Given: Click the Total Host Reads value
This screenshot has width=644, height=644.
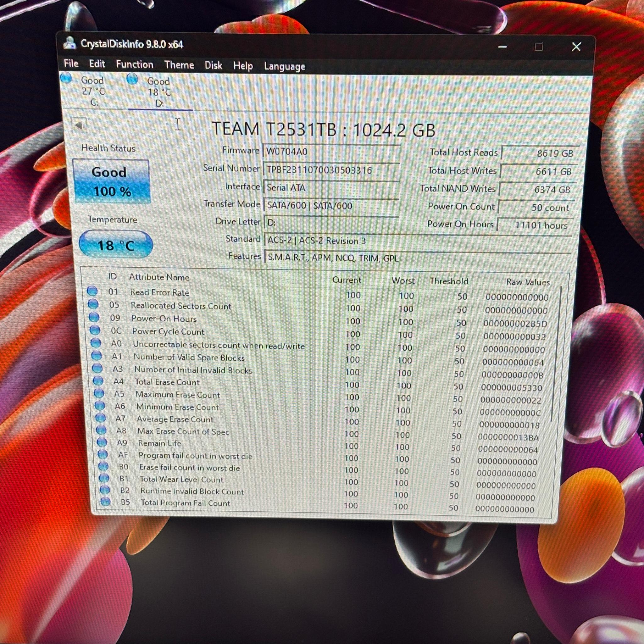Looking at the screenshot, I should (x=540, y=153).
